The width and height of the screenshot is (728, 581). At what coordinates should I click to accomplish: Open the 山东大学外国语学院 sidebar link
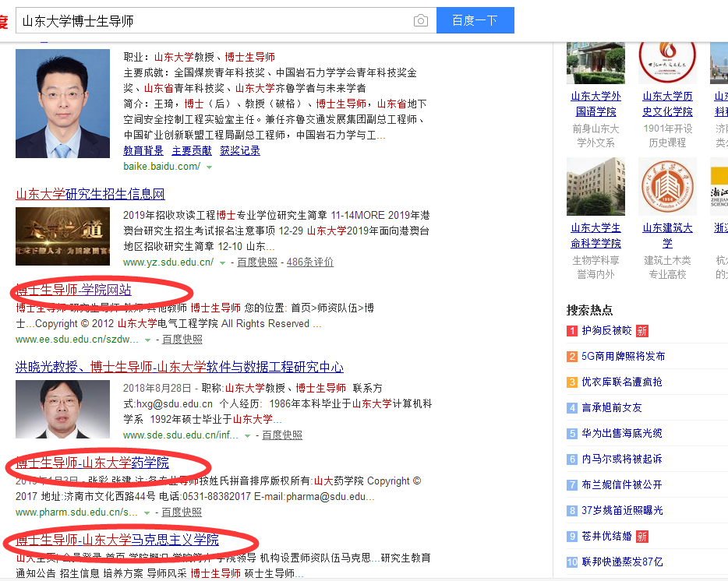point(595,104)
